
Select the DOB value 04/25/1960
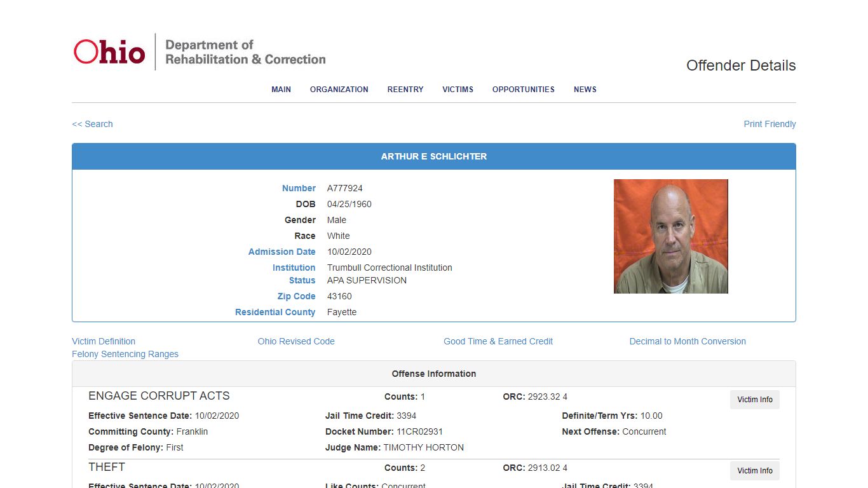click(x=349, y=204)
